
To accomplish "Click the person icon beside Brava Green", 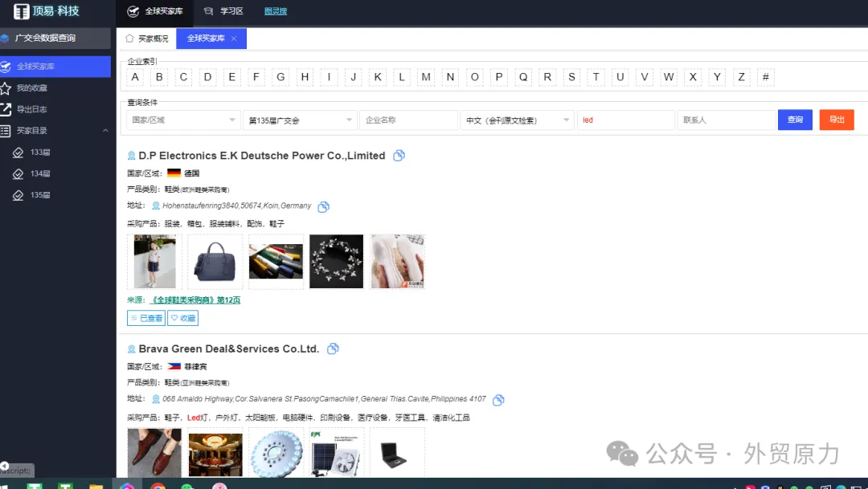I will [131, 349].
